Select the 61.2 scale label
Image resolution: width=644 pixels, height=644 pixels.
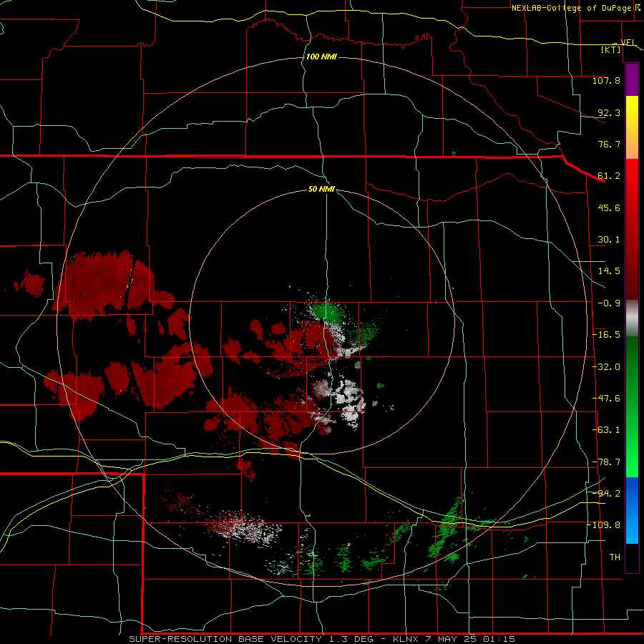(609, 176)
